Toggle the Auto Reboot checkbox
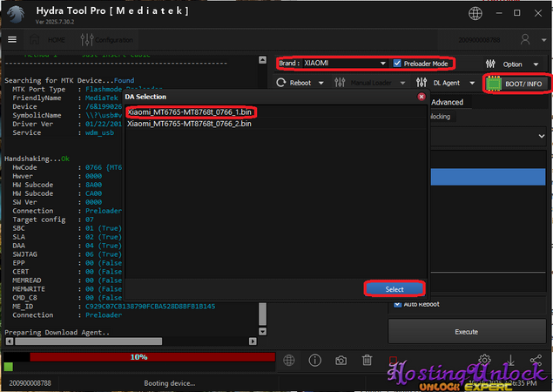Viewport: 553px width, 392px height. coord(397,304)
